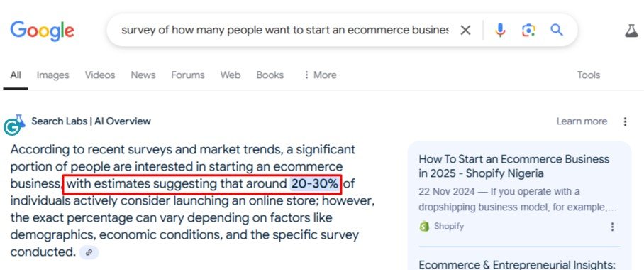Screen dimensions: 644x270
Task: Click the link chip after 'conducted.'
Action: [x=89, y=252]
